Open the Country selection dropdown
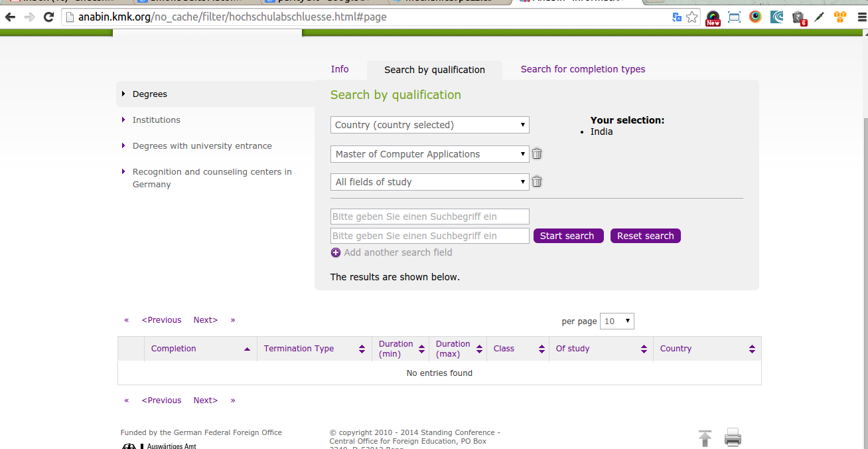 coord(429,125)
